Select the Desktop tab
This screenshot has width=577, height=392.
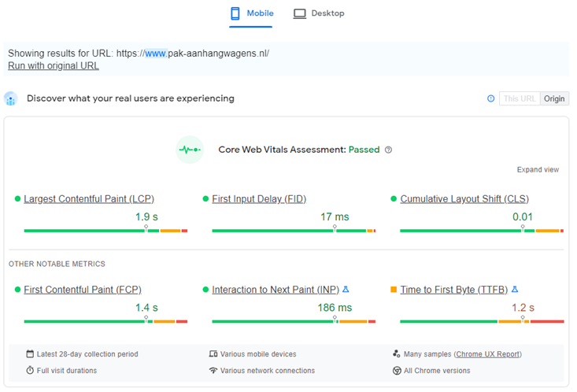tap(319, 13)
